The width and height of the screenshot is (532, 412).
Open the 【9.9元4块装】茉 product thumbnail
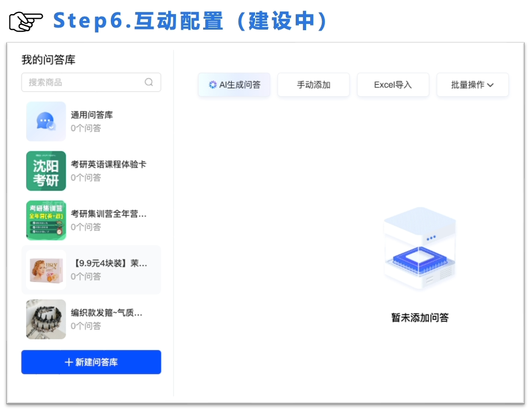click(x=46, y=269)
